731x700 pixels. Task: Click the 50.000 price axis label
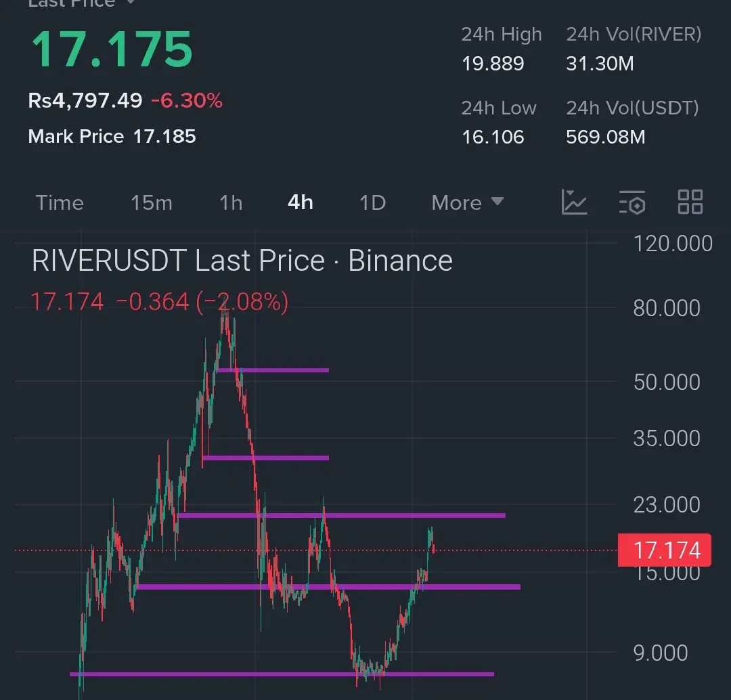coord(667,382)
